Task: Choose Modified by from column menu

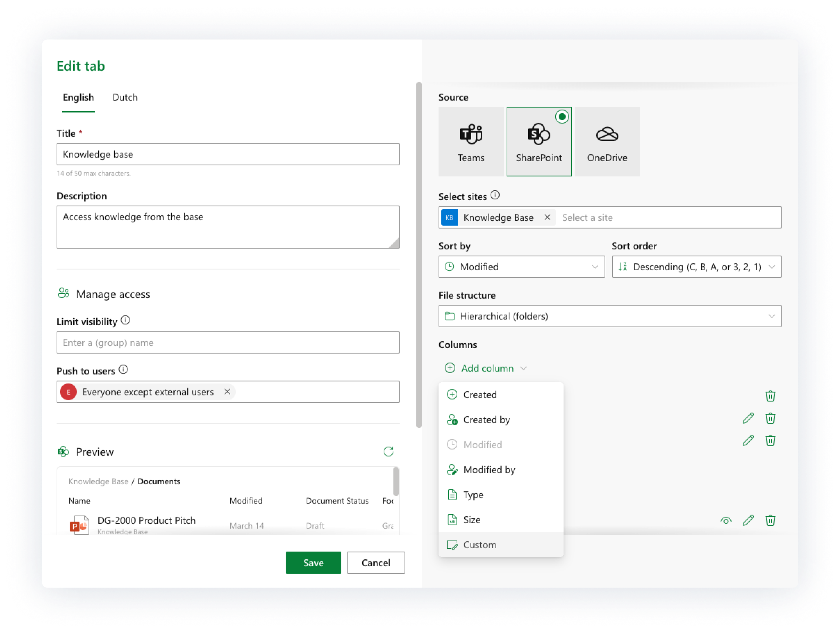Action: 501,470
